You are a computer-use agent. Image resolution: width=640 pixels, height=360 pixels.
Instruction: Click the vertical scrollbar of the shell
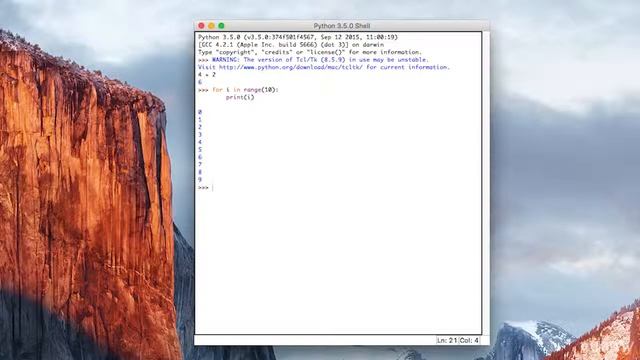tap(486, 183)
